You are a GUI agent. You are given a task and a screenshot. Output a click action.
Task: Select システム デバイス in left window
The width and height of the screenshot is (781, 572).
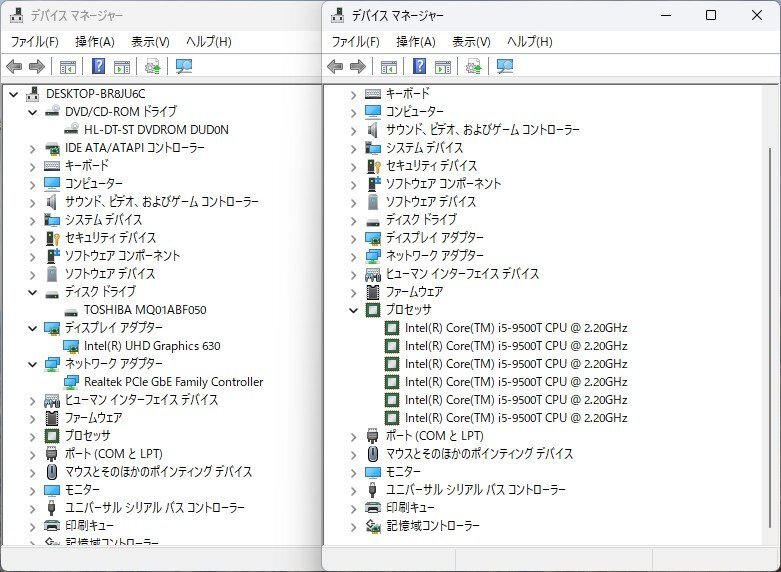104,220
